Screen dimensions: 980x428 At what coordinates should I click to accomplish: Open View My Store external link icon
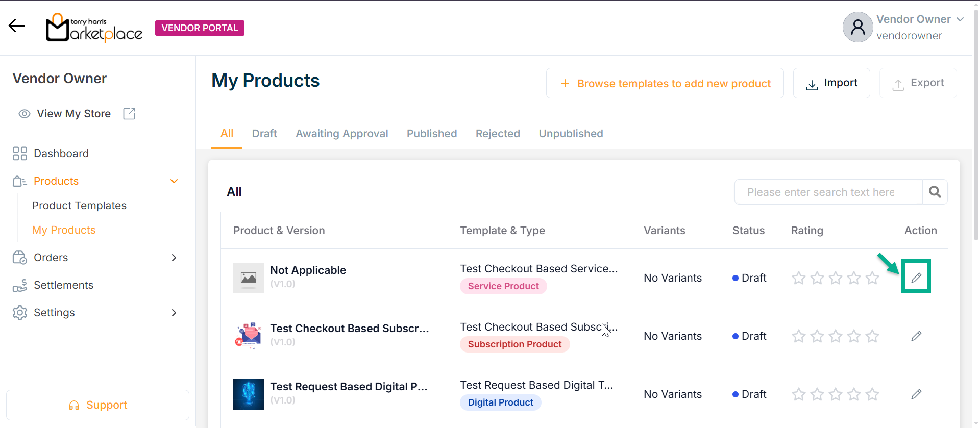[x=129, y=114]
